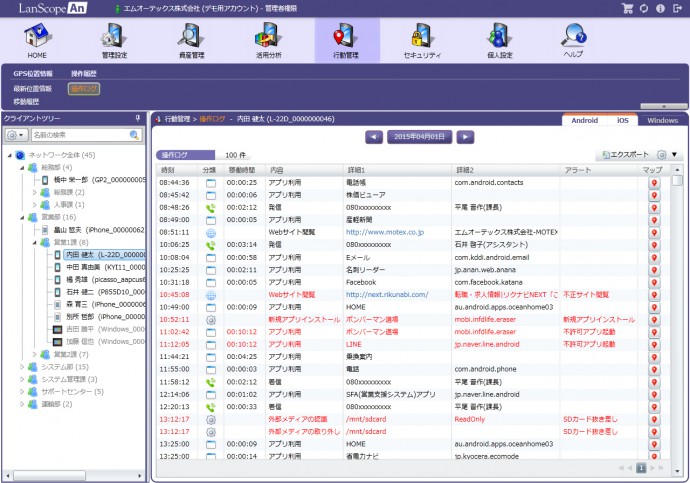Expand the 総務課 (2) node
The image size is (690, 483).
[34, 192]
